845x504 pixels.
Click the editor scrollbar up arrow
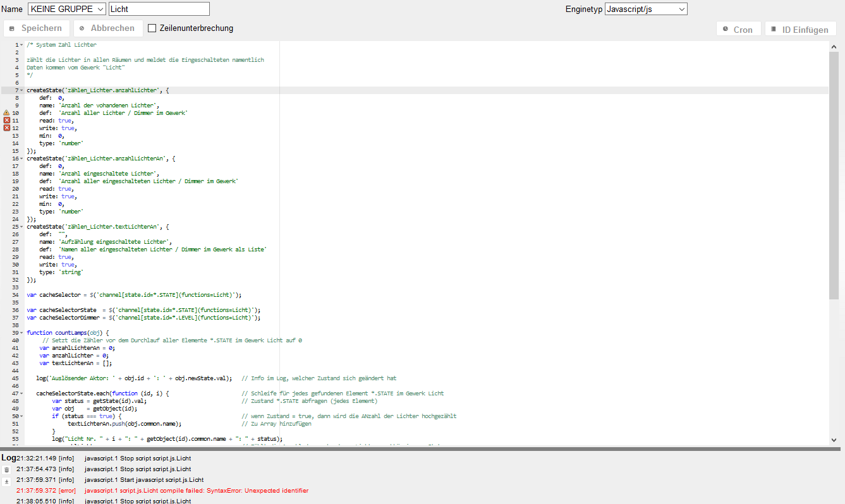pyautogui.click(x=834, y=45)
